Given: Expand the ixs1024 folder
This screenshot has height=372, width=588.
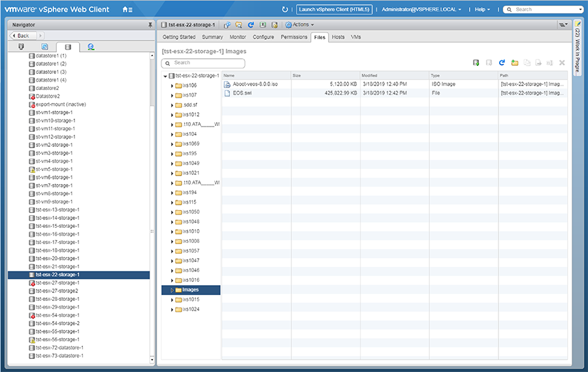Looking at the screenshot, I should [172, 310].
